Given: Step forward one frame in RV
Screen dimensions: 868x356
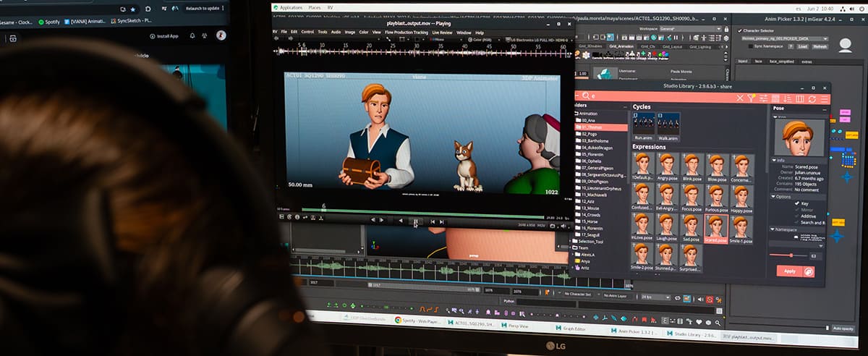Looking at the screenshot, I should (x=381, y=220).
